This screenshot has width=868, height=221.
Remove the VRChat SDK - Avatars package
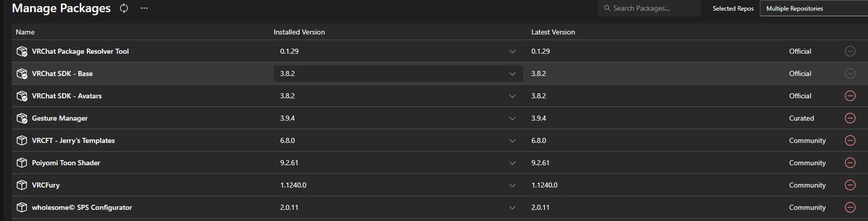(850, 96)
